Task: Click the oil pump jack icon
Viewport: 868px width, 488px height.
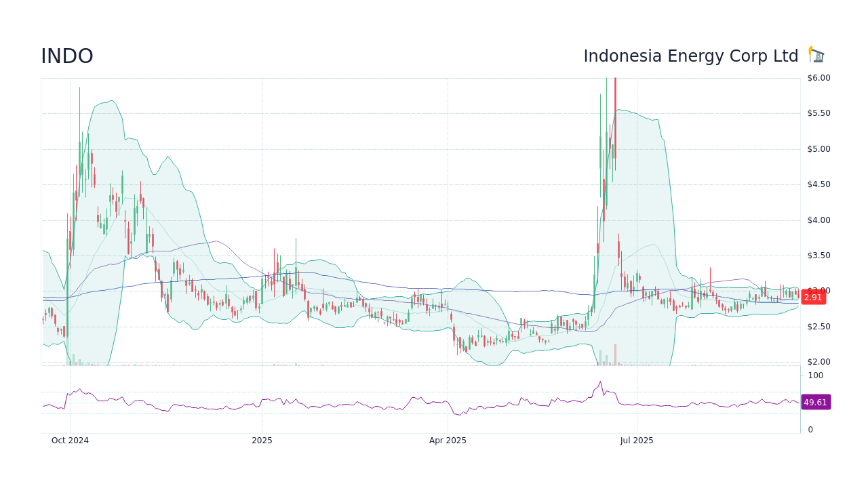Action: (816, 55)
